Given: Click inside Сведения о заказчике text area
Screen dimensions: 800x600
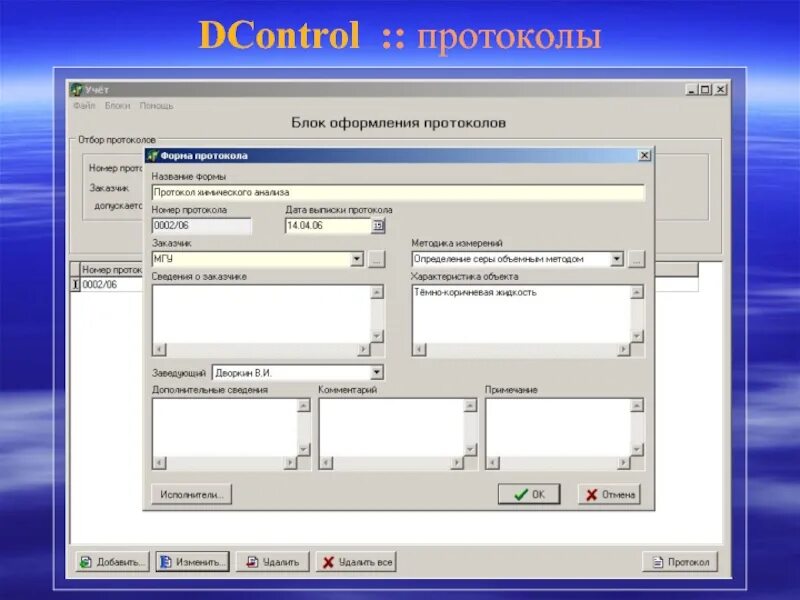Looking at the screenshot, I should (x=262, y=314).
